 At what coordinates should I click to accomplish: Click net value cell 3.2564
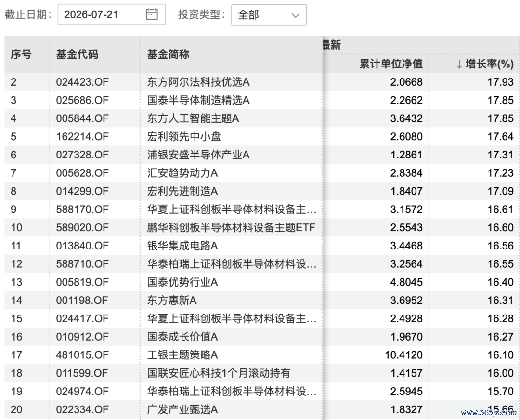coord(406,264)
